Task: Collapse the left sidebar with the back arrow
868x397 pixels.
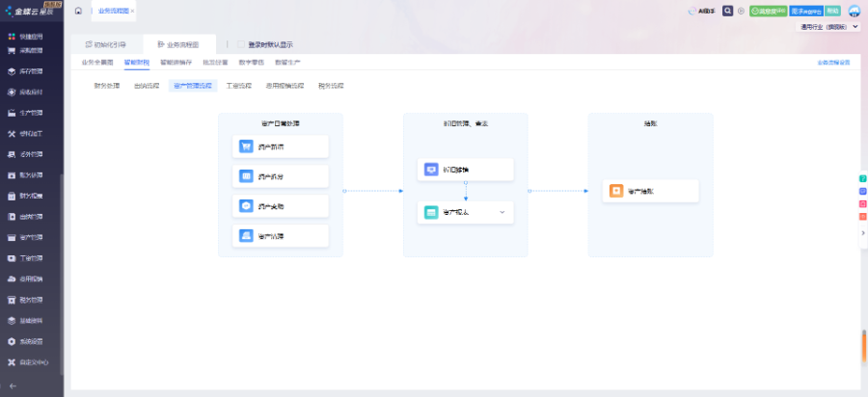Action: 12,385
